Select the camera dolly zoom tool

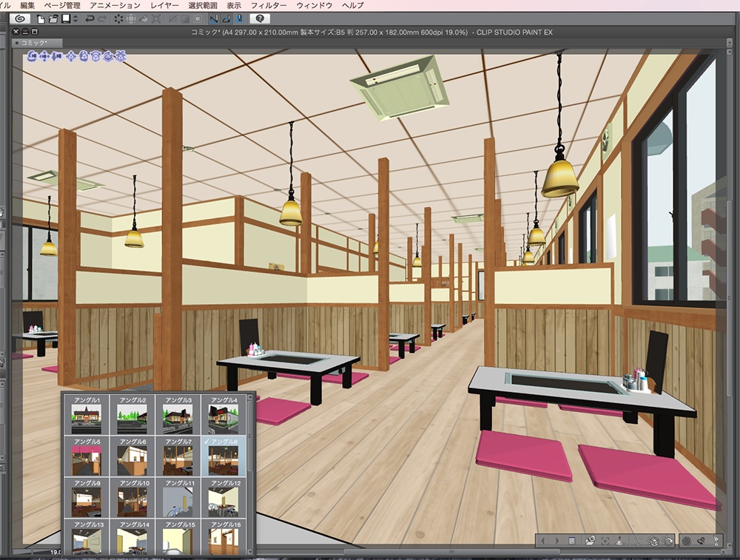tap(55, 55)
